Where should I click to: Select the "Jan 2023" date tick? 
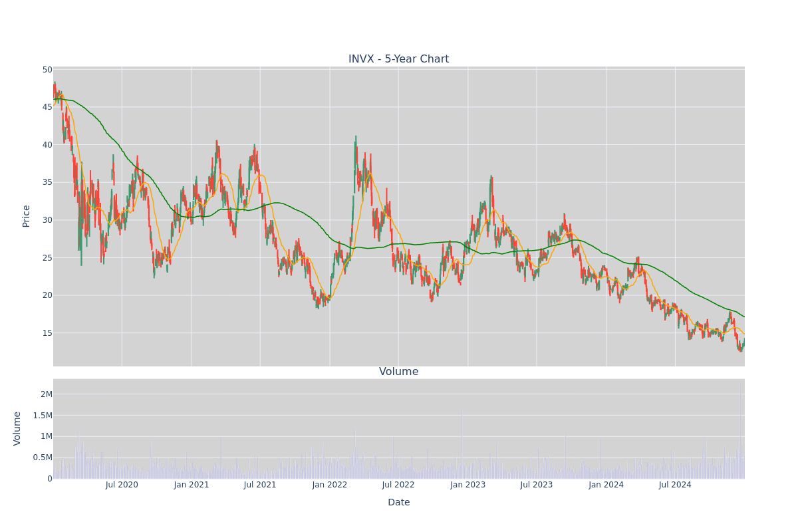pyautogui.click(x=468, y=485)
